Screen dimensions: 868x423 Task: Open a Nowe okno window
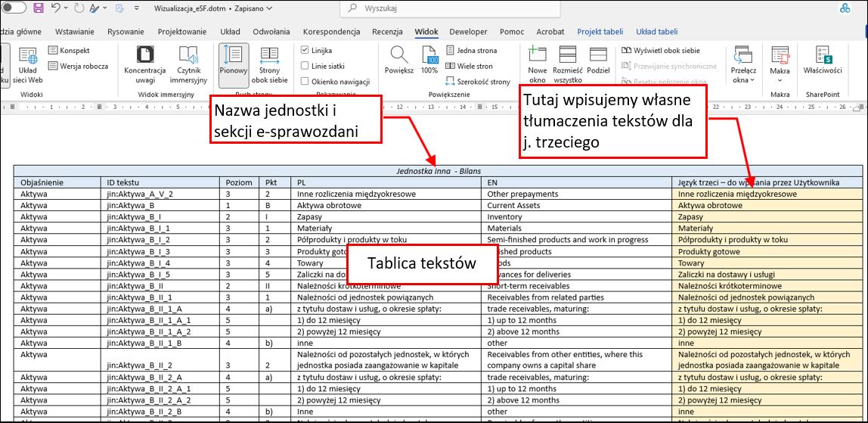[538, 65]
